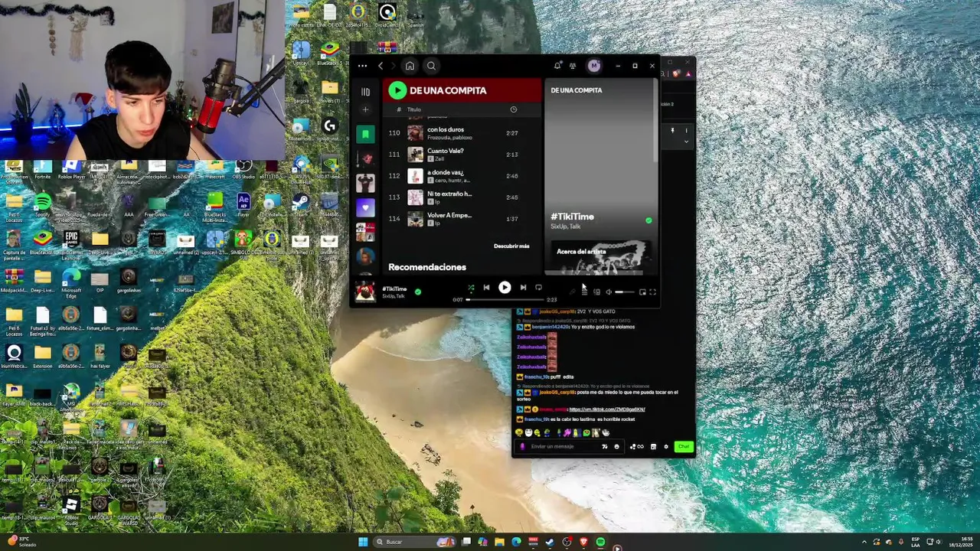Viewport: 980px width, 551px height.
Task: Click taskbar Buscar search box
Action: pos(414,542)
